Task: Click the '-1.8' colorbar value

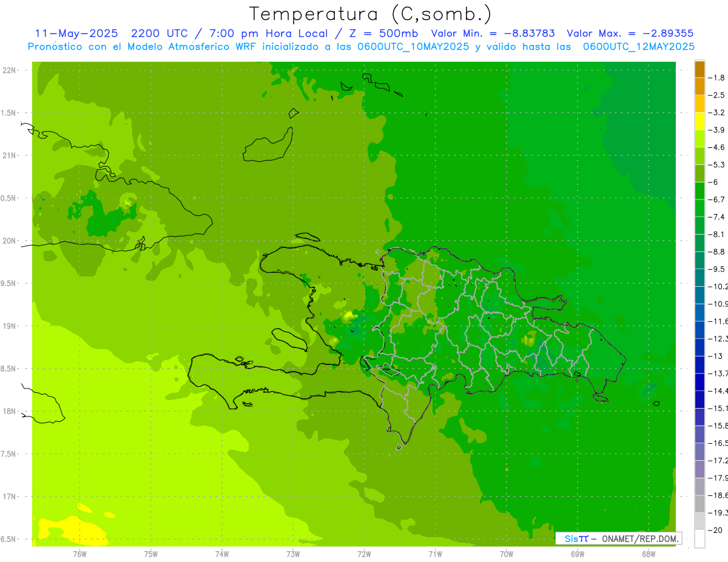Action: click(x=718, y=78)
